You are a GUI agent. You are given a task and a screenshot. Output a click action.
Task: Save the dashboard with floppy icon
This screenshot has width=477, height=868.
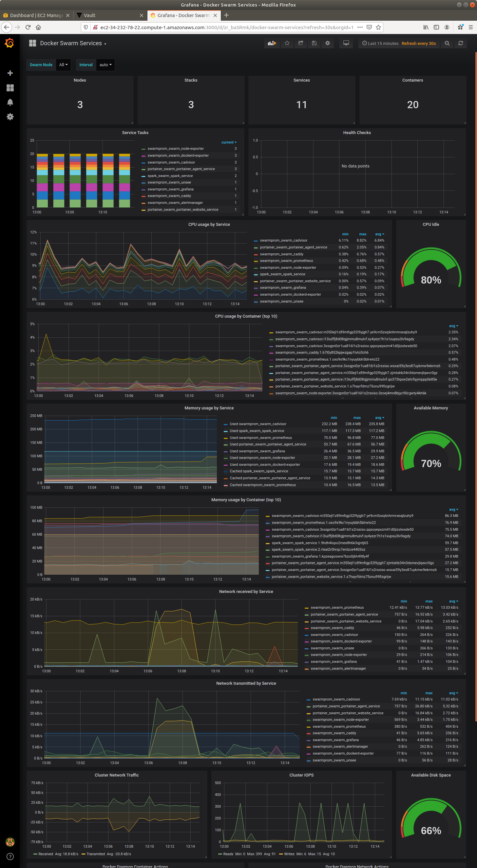pyautogui.click(x=314, y=43)
